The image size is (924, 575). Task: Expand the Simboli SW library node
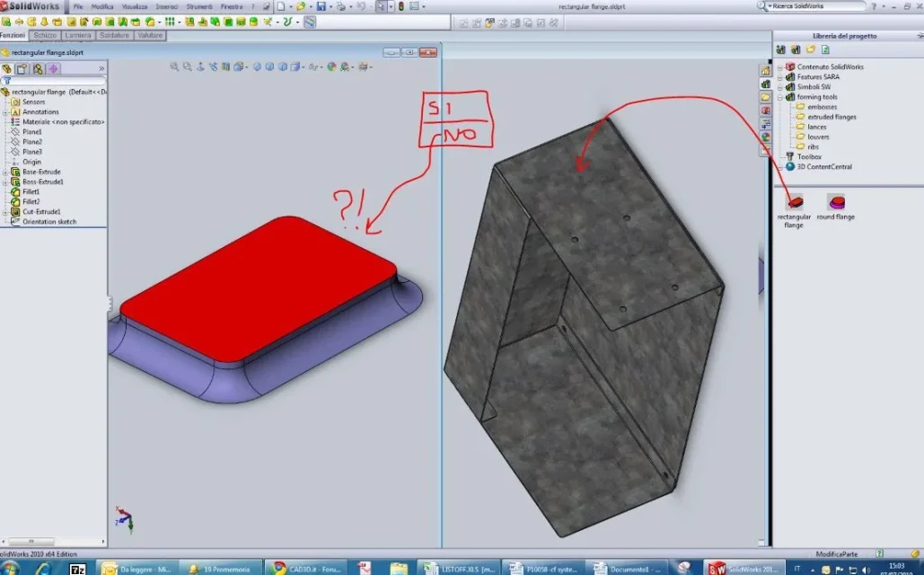[780, 87]
